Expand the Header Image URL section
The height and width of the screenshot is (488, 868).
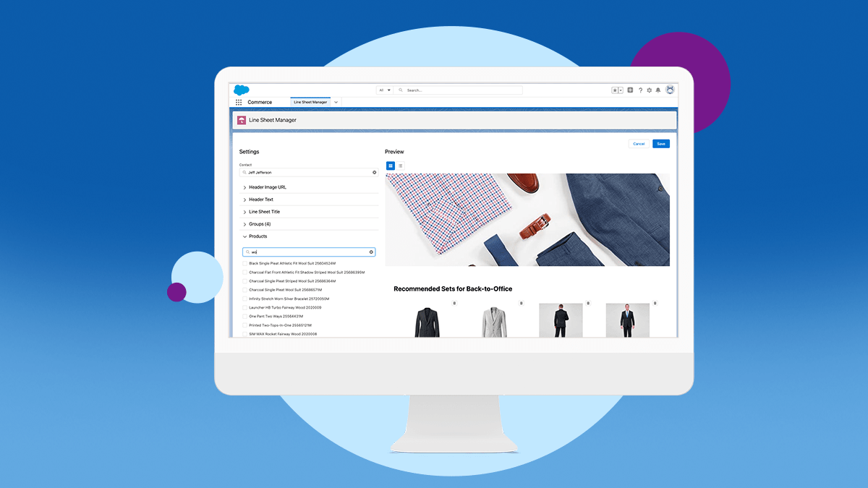(x=244, y=187)
